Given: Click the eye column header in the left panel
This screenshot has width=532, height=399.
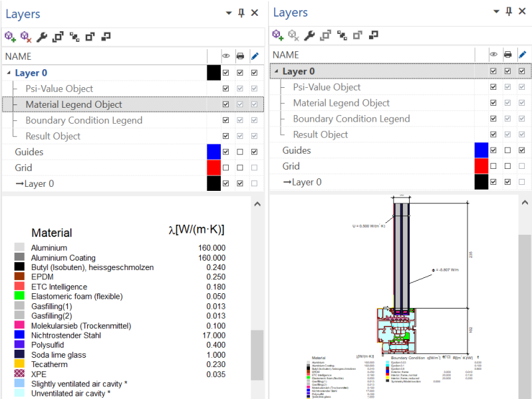Looking at the screenshot, I should [x=226, y=56].
